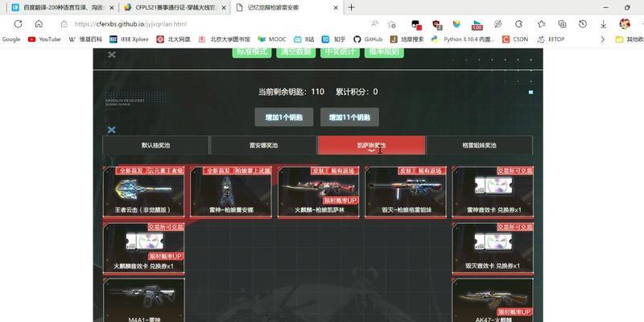Click the address bar URL field
The width and height of the screenshot is (644, 322).
pyautogui.click(x=213, y=24)
